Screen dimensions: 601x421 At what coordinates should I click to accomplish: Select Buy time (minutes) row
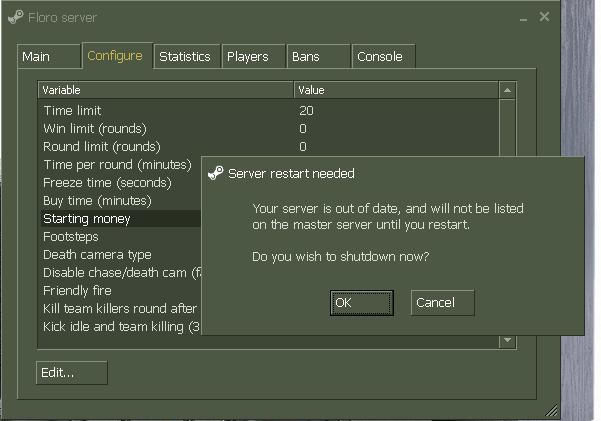coord(120,201)
